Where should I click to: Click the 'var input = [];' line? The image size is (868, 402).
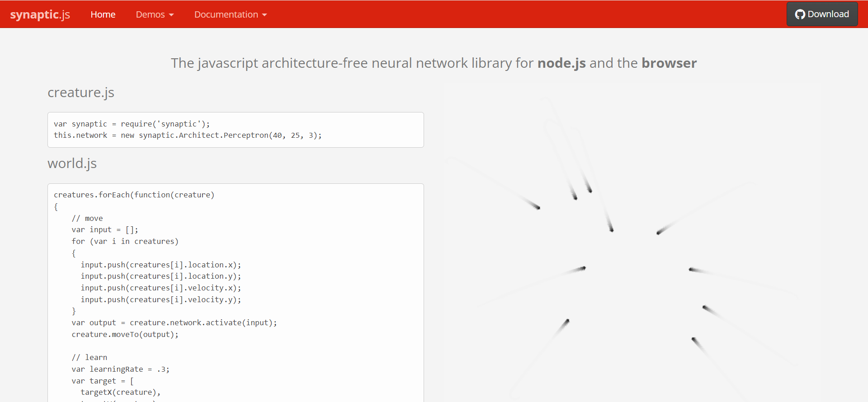coord(105,229)
